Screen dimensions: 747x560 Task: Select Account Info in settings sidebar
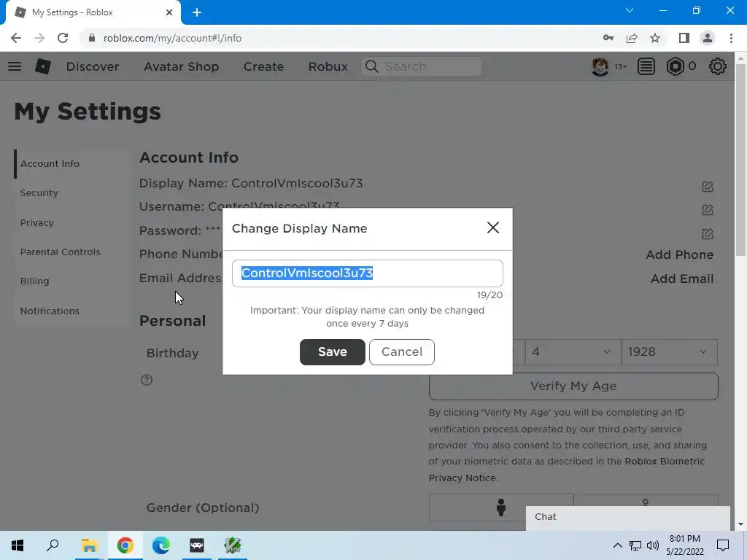click(50, 164)
